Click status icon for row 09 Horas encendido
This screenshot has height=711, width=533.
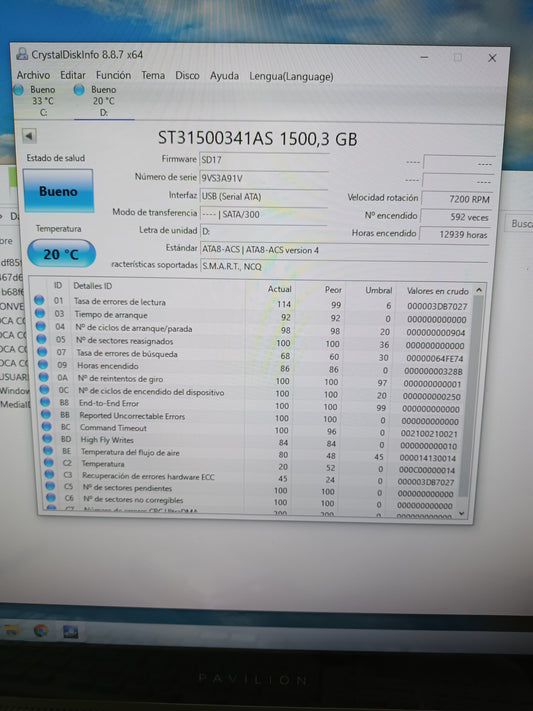coord(43,364)
